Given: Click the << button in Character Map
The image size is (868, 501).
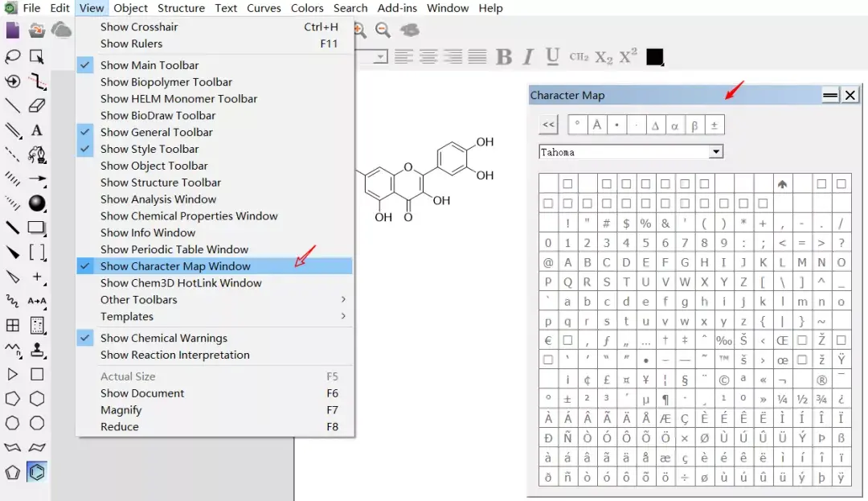Looking at the screenshot, I should [547, 124].
